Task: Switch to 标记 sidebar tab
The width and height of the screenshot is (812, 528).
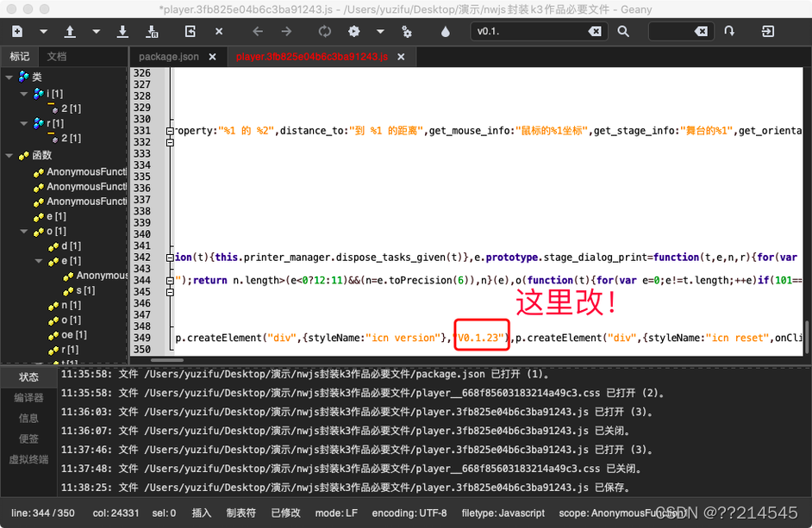Action: [19, 57]
